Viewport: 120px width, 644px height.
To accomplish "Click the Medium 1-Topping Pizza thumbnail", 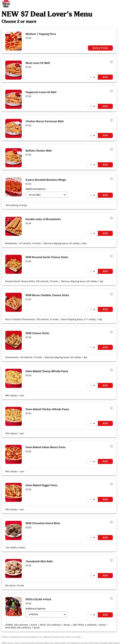I will (14, 41).
